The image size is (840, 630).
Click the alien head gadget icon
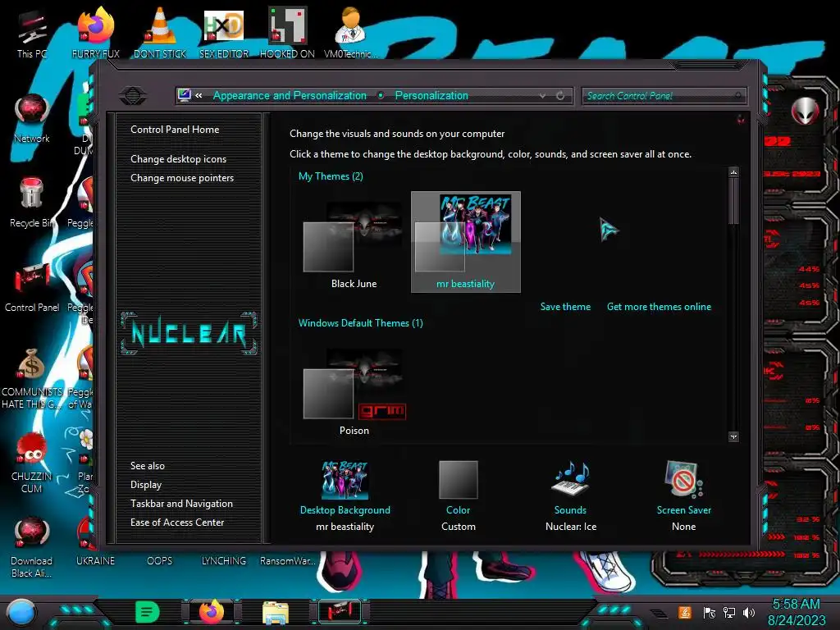tap(806, 112)
